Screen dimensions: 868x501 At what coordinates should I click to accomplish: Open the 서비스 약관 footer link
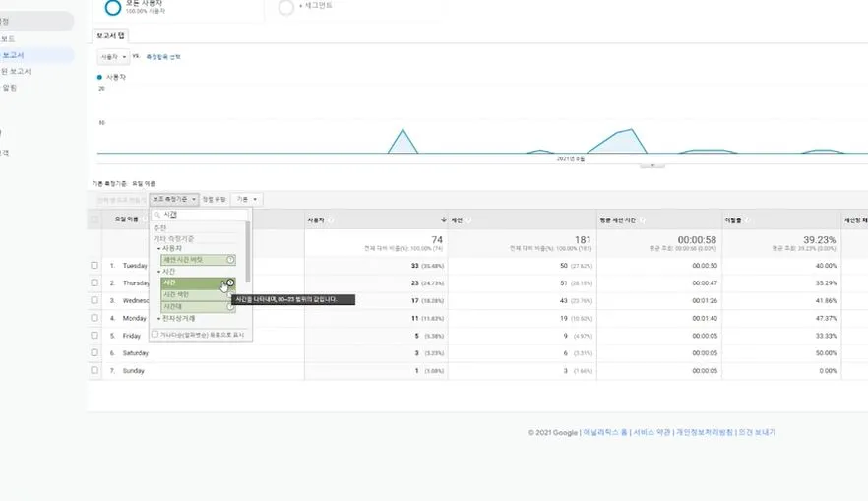click(651, 432)
